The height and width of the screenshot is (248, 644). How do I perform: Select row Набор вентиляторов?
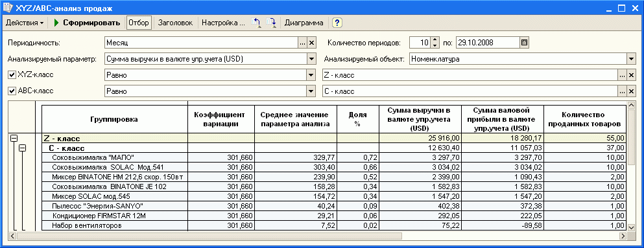[334, 225]
